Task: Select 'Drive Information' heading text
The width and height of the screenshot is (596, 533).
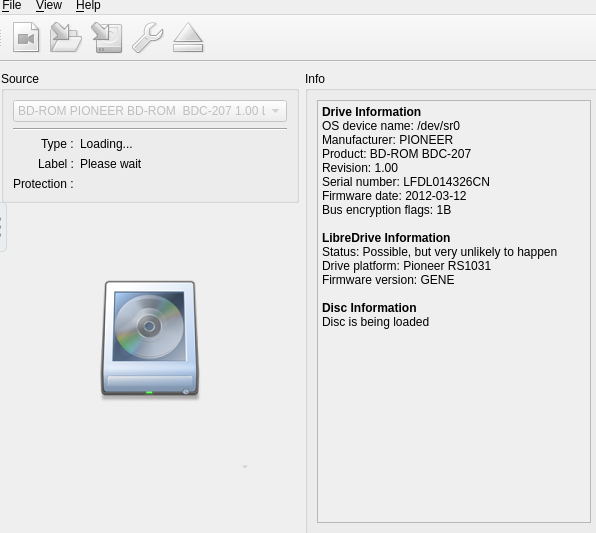Action: click(371, 112)
